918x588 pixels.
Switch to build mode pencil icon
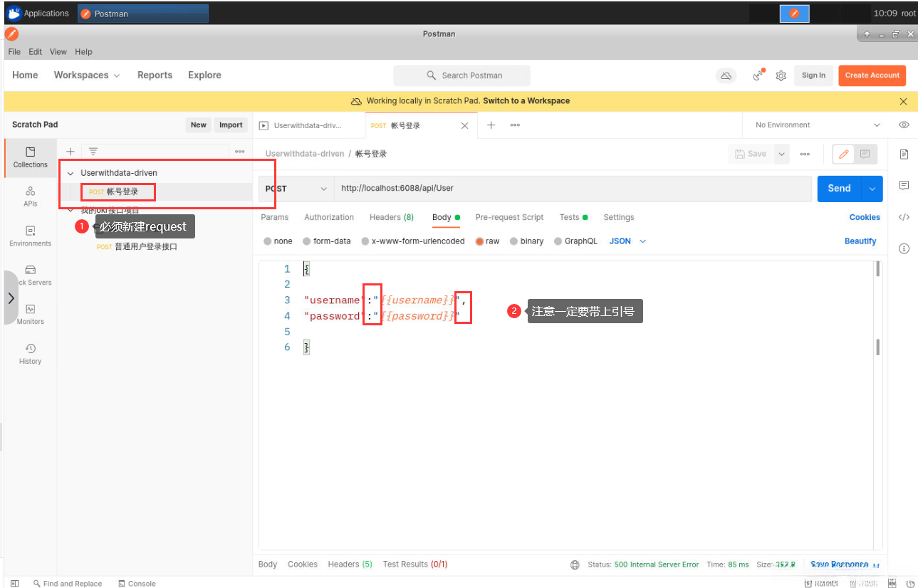coord(844,154)
